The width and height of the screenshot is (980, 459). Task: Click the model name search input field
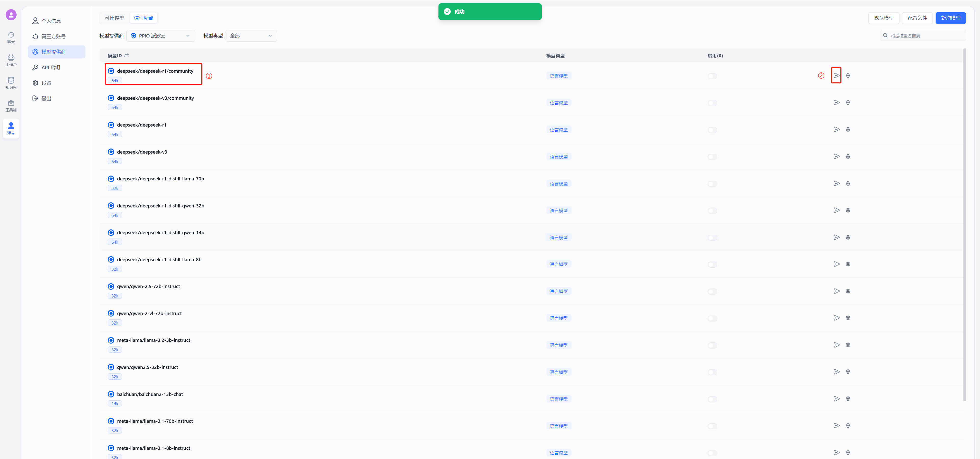point(924,35)
